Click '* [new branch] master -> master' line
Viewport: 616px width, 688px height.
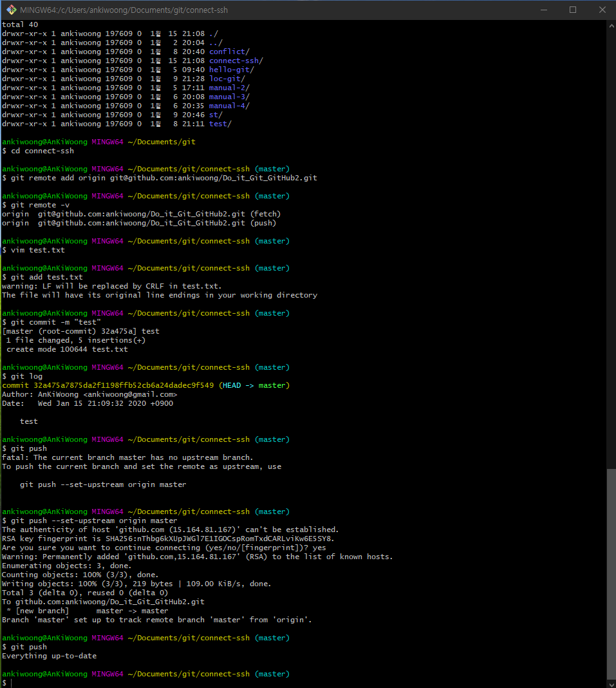(x=88, y=611)
